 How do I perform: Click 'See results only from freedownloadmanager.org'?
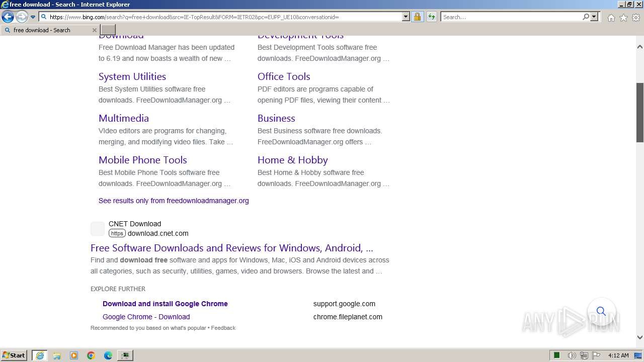tap(174, 201)
